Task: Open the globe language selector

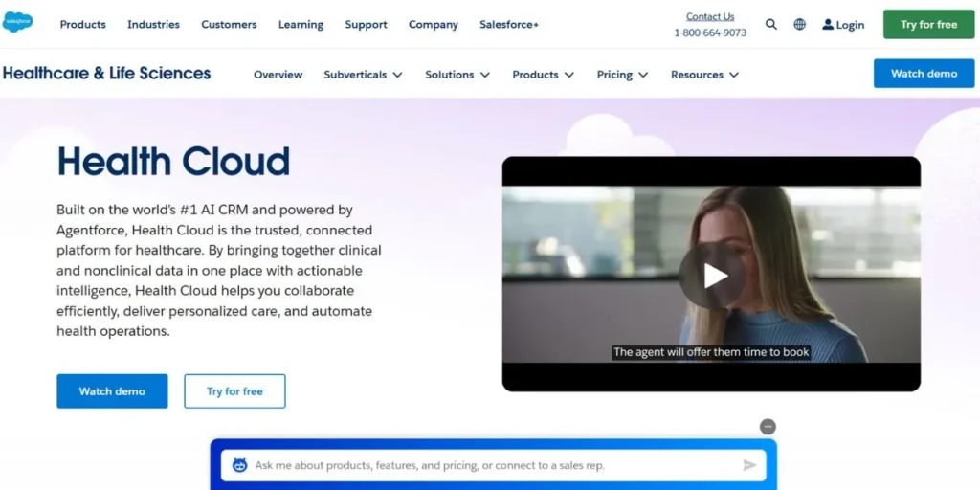Action: point(799,24)
